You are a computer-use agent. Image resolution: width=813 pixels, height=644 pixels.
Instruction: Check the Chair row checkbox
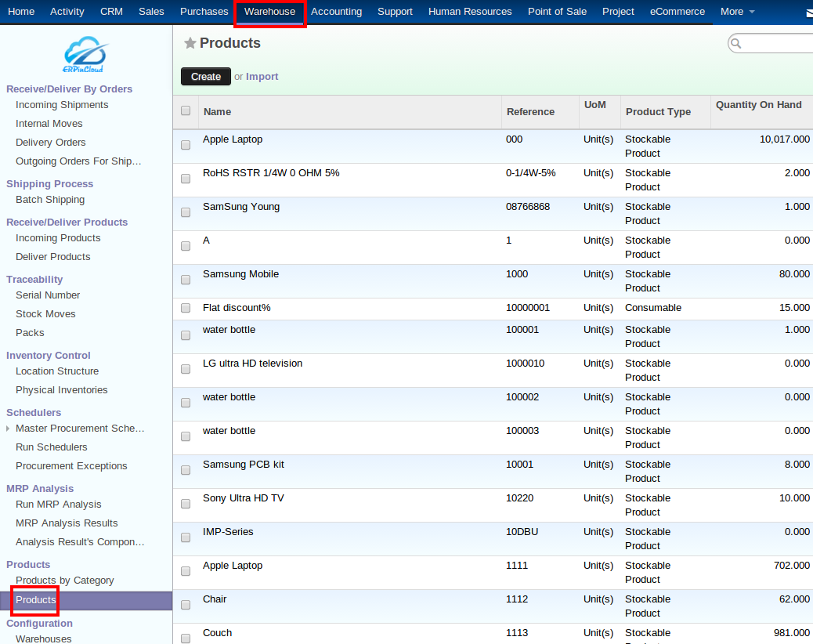click(186, 605)
